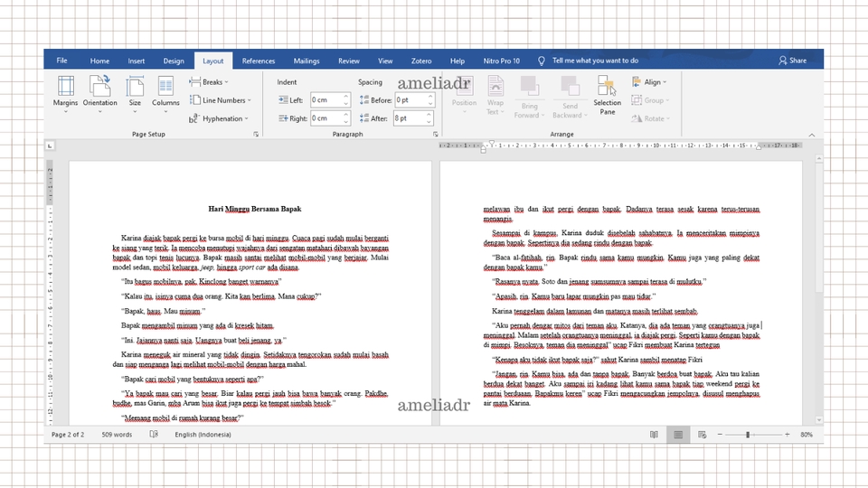
Task: Open Line Numbers dropdown
Action: [221, 100]
